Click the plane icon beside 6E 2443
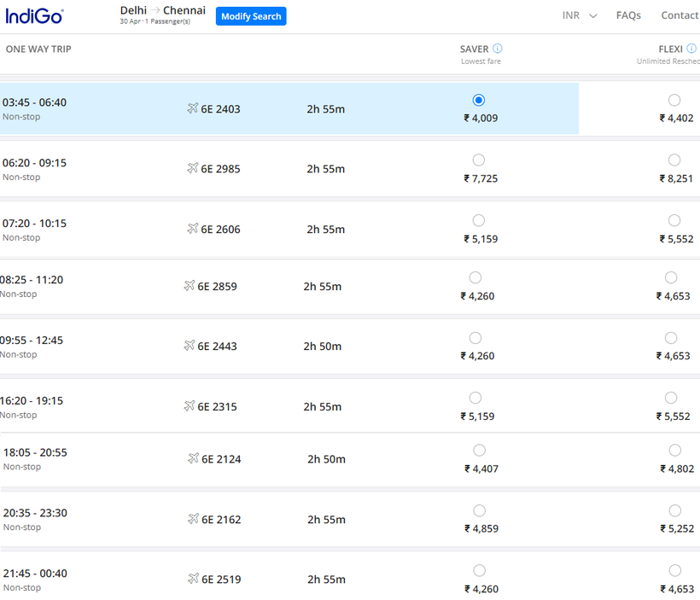700x600 pixels. (190, 346)
